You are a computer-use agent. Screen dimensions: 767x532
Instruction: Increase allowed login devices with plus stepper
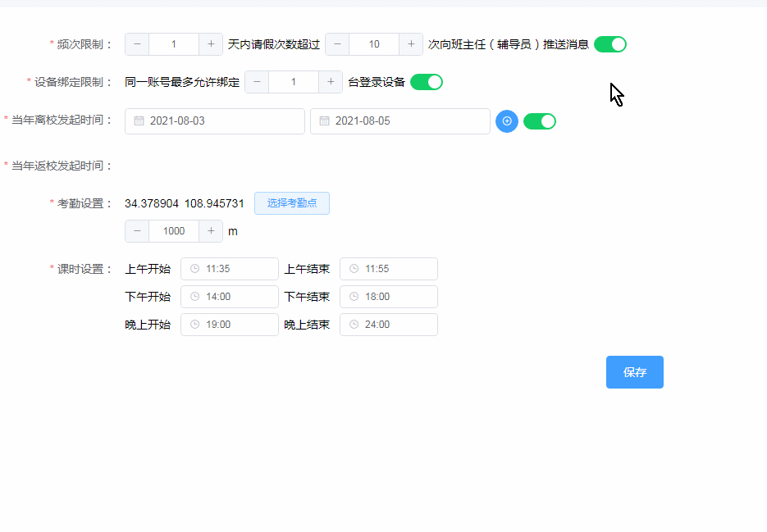pos(331,82)
